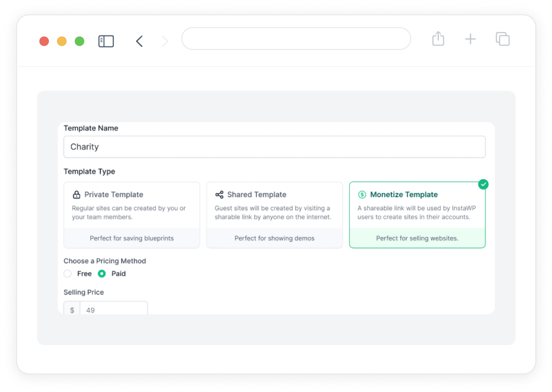Click the red close window button
Viewport: 552px width, 392px height.
[x=44, y=41]
